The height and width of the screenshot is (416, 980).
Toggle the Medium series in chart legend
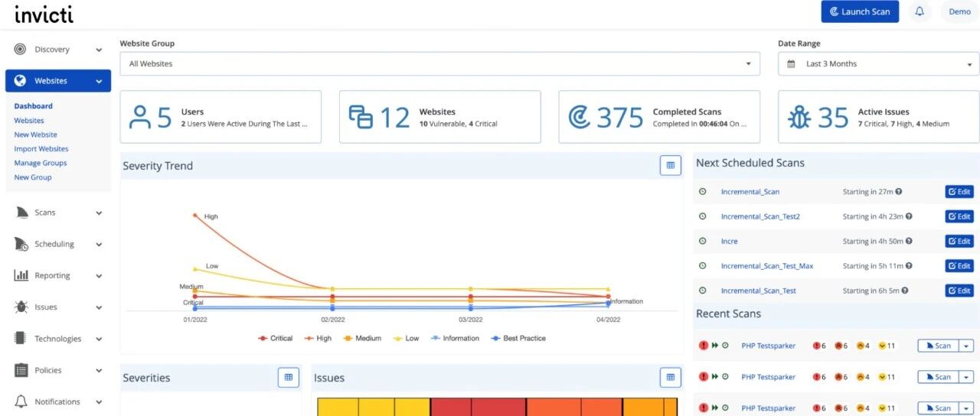coord(362,338)
